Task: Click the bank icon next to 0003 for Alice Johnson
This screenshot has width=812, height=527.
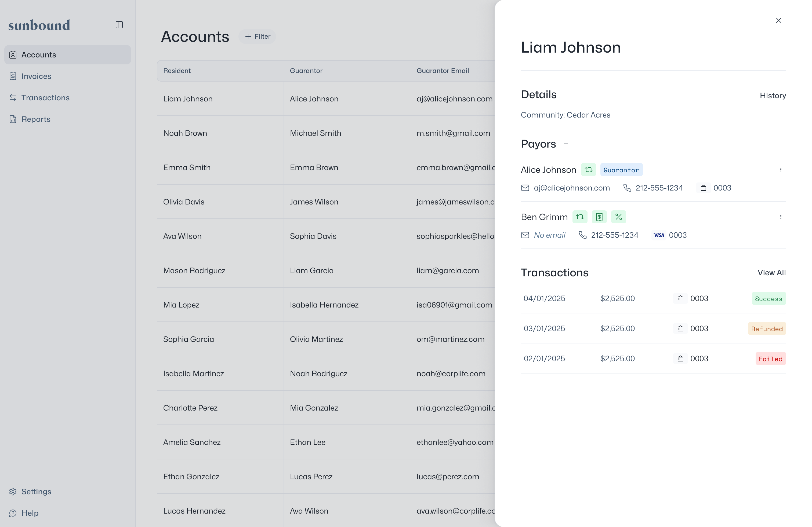Action: [703, 188]
